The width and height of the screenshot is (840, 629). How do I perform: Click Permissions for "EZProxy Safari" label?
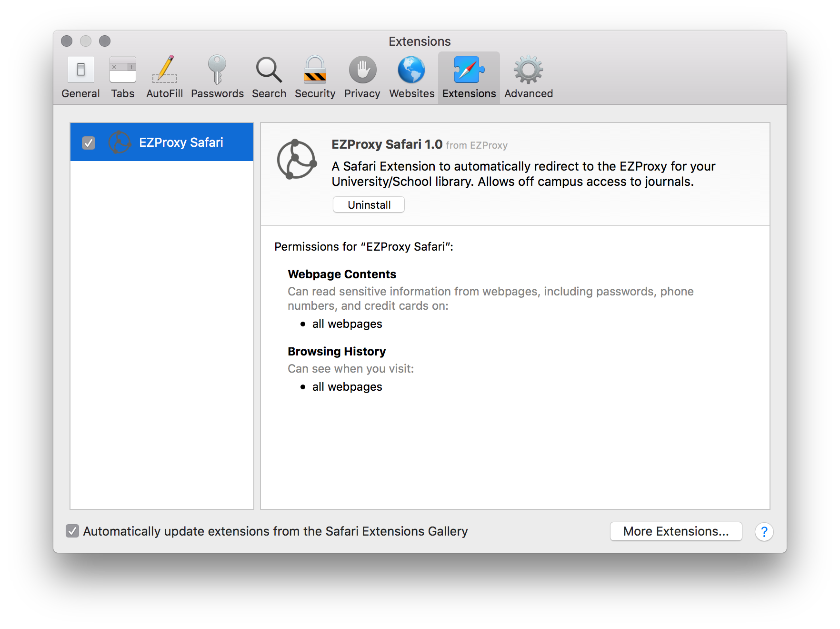364,247
